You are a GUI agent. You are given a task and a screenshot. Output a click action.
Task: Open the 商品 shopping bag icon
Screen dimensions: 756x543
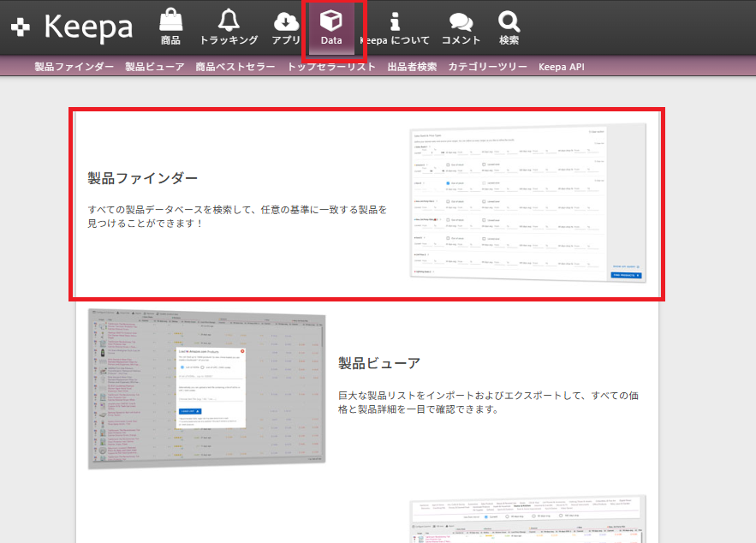click(170, 21)
